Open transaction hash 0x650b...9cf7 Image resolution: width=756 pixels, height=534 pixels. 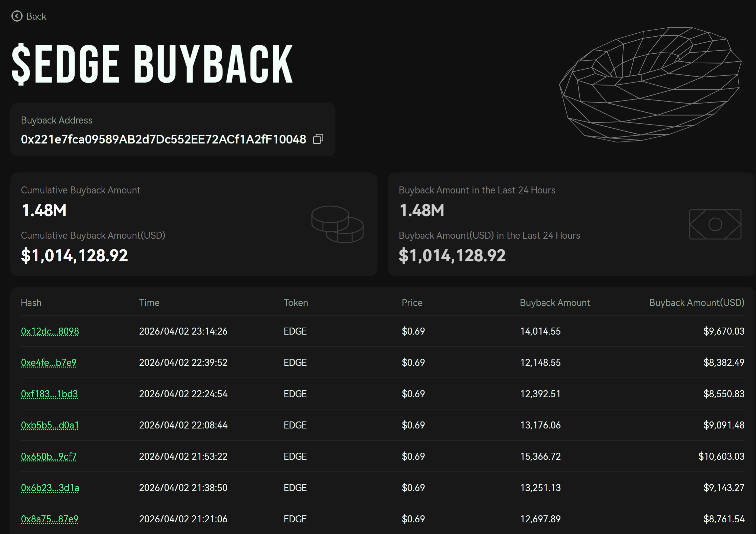(49, 456)
